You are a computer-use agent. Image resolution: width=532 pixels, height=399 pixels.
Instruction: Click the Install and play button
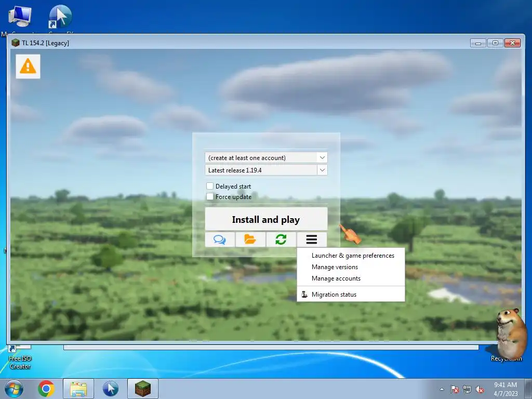pyautogui.click(x=267, y=219)
